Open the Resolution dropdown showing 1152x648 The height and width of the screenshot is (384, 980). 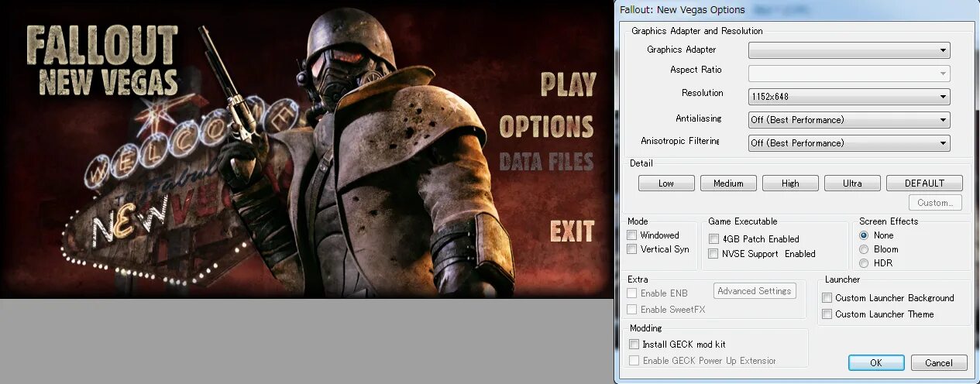coord(849,97)
